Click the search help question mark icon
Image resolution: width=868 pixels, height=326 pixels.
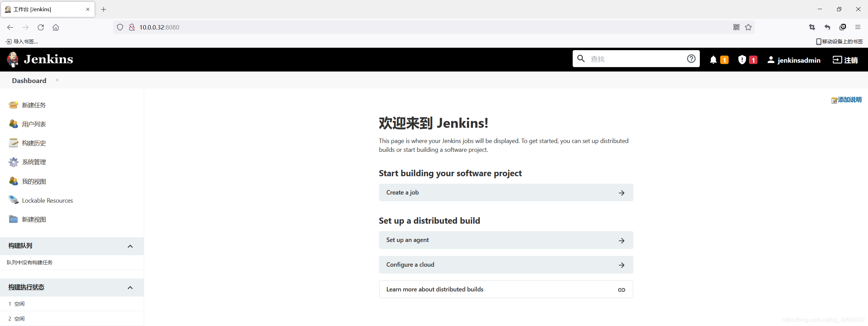pos(691,59)
